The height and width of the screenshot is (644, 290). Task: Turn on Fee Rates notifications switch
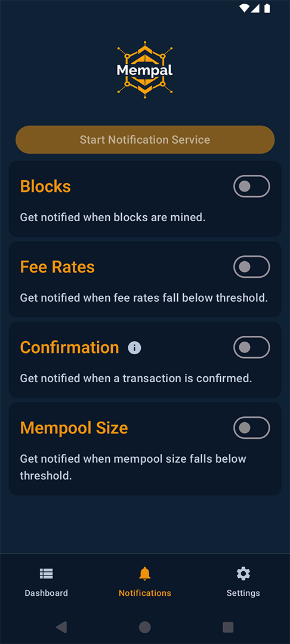(x=252, y=267)
